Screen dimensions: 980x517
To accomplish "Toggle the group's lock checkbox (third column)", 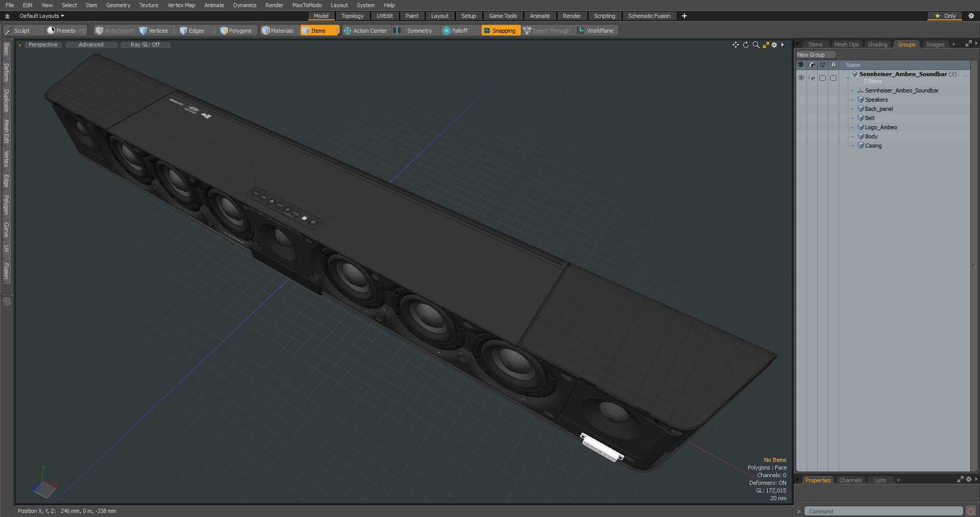I will (x=822, y=78).
